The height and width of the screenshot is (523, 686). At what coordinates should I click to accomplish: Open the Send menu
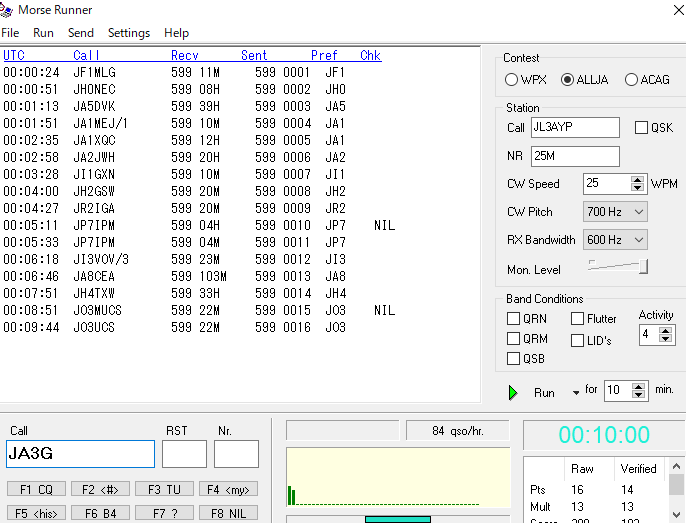point(80,33)
